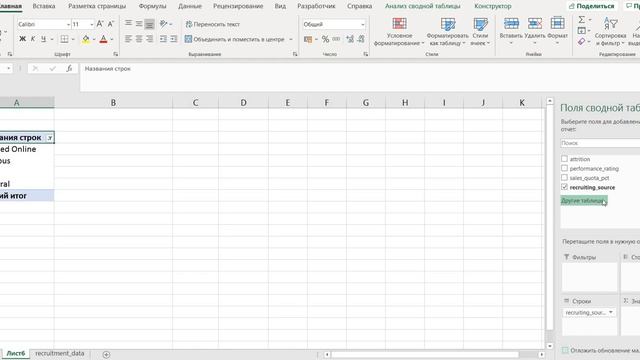This screenshot has height=360, width=640.
Task: Click the Clear eraser icon
Action: [582, 41]
